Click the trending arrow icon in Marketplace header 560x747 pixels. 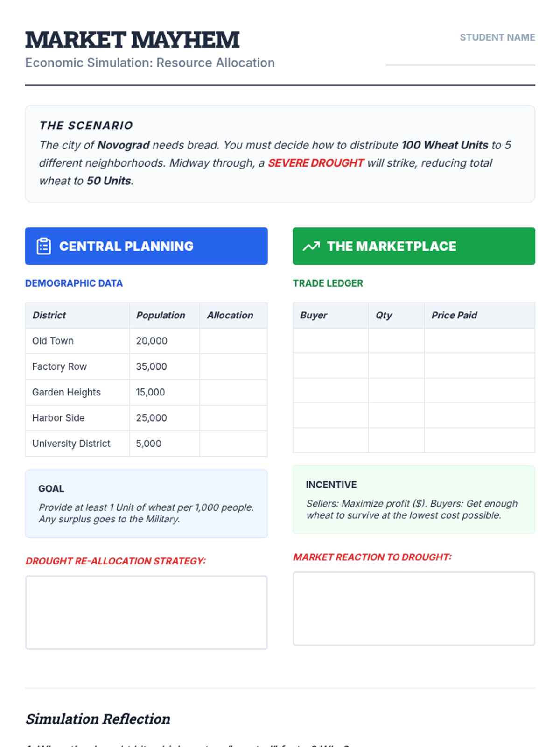[x=311, y=246]
